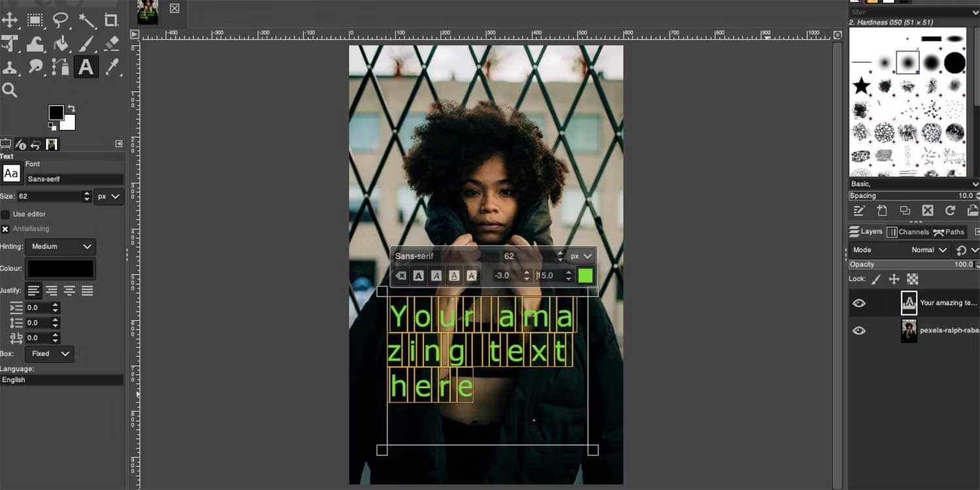Open the Device Status tab
Screen dimensions: 980x490
pos(20,144)
